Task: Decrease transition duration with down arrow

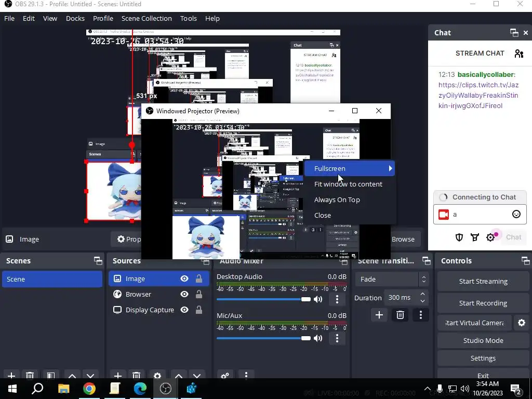Action: click(422, 301)
